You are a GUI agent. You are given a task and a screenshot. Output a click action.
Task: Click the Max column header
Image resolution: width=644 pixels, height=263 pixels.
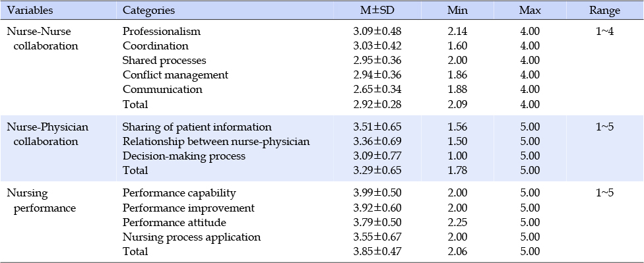[530, 11]
